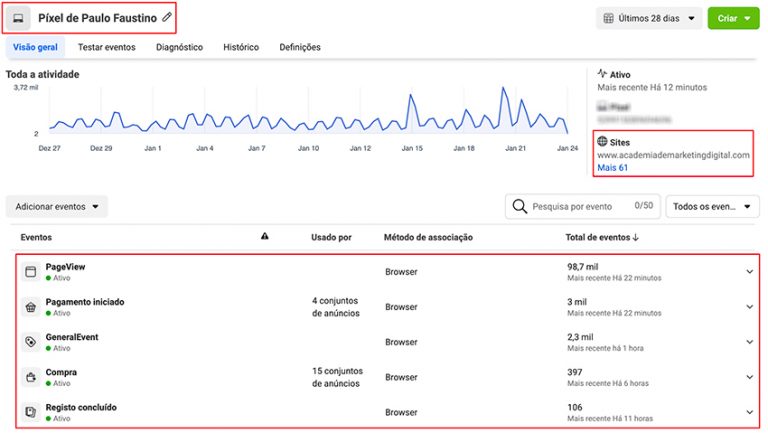The width and height of the screenshot is (768, 433).
Task: Click 4 conjuntos de anúncios link
Action: pos(336,307)
